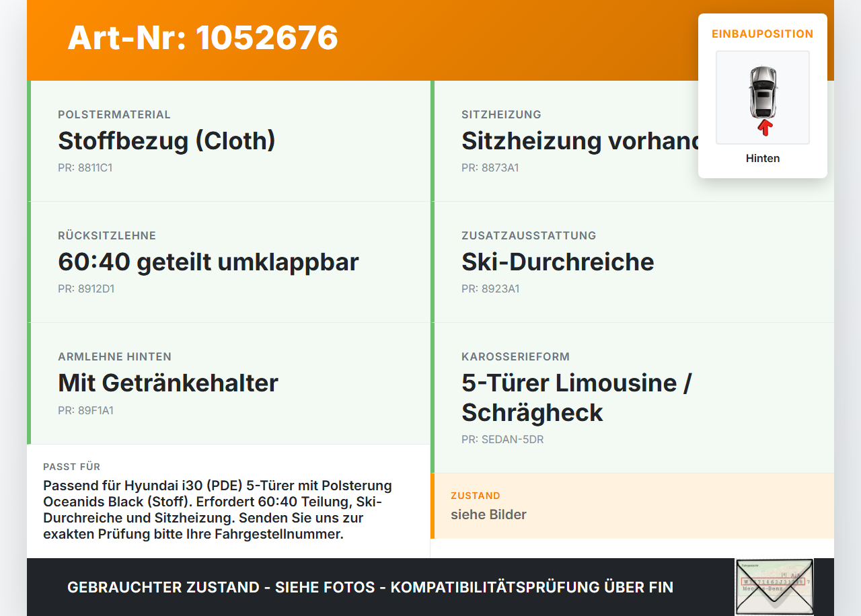Click the heading 'Art-Nr: 1052676'
861x616 pixels.
tap(202, 38)
